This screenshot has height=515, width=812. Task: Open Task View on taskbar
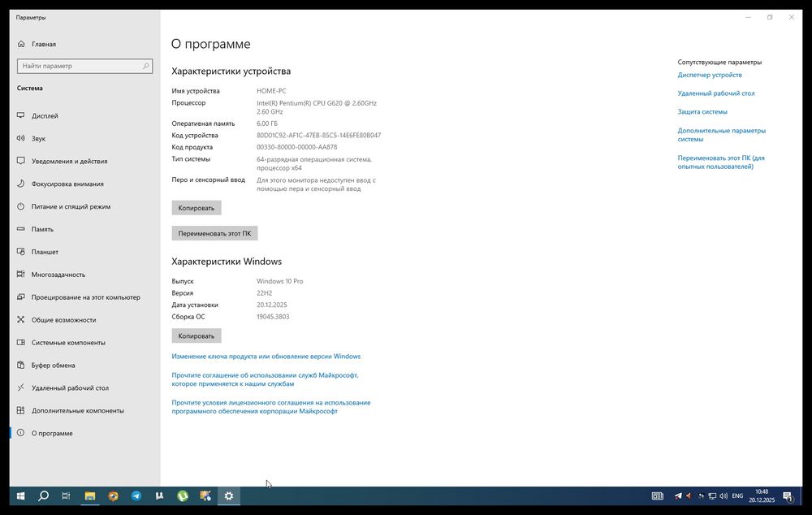coord(66,496)
